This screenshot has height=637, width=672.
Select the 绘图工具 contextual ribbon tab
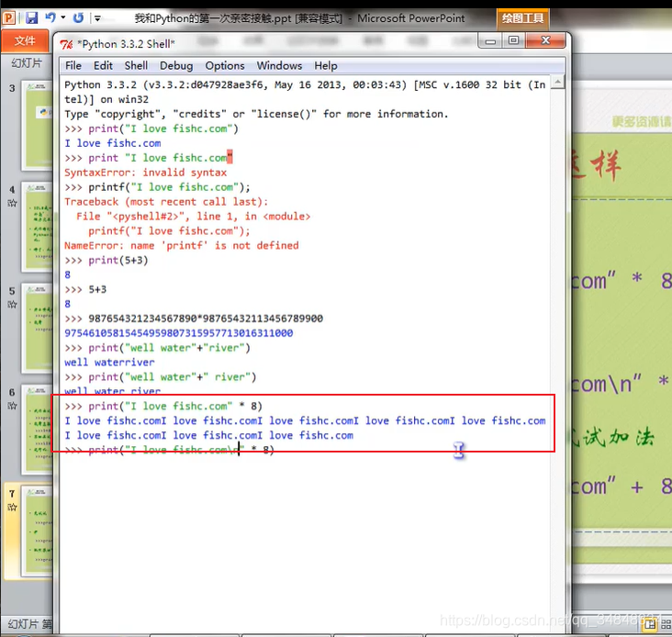[x=522, y=18]
